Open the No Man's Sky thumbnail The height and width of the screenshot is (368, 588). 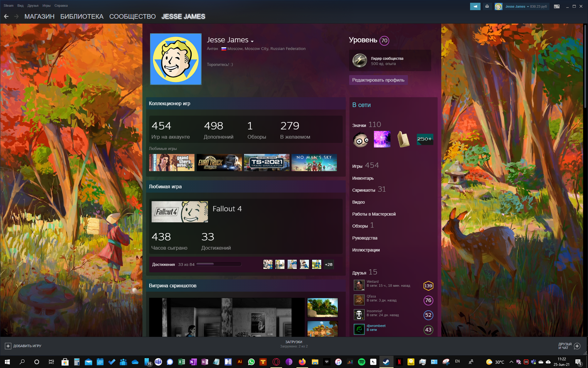point(314,163)
